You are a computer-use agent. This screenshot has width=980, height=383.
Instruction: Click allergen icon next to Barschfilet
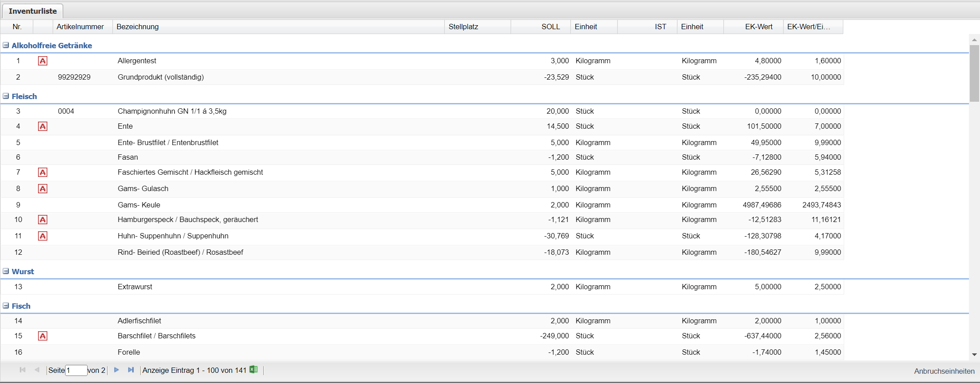click(x=42, y=336)
